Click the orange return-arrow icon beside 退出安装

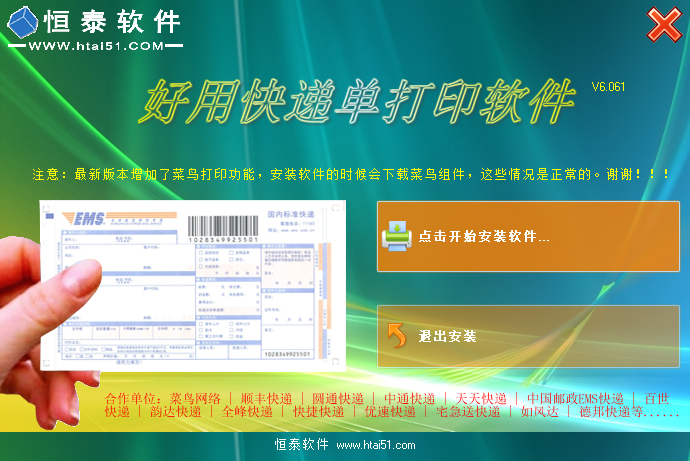[396, 336]
